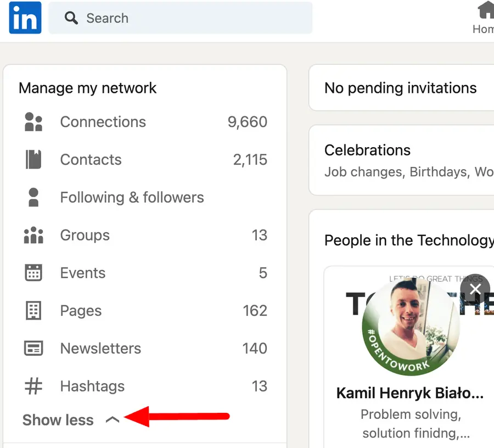The image size is (494, 448).
Task: Dismiss Kamil's suggestion card
Action: [x=474, y=289]
